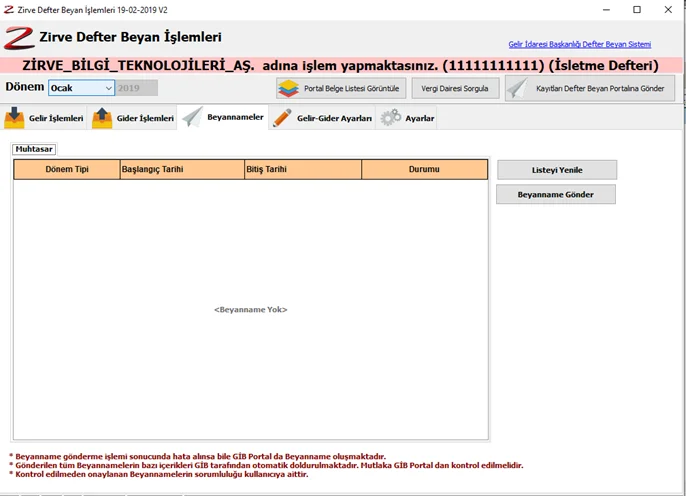Image resolution: width=686 pixels, height=496 pixels.
Task: Click the Zirve Defter Beyan İşlemleri heading
Action: coord(130,37)
